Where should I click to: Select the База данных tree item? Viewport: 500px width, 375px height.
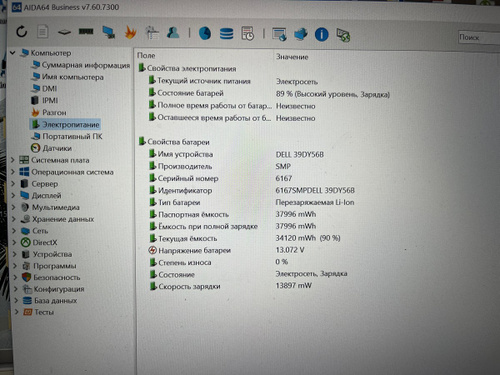click(55, 301)
